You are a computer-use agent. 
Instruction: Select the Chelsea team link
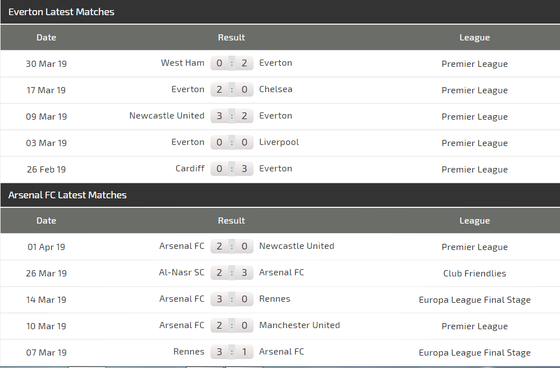click(x=275, y=89)
